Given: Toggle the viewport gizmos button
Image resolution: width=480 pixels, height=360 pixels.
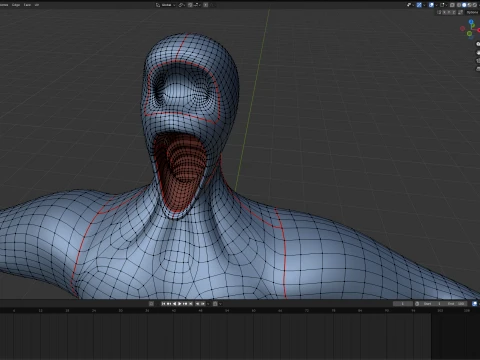Looking at the screenshot, I should [419, 5].
